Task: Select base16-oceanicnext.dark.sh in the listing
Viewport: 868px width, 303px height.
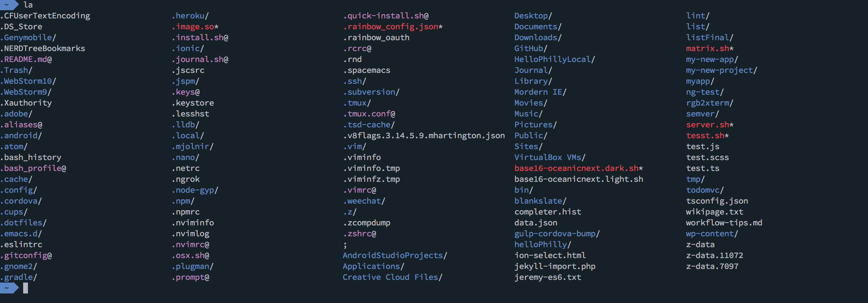Action: (578, 168)
